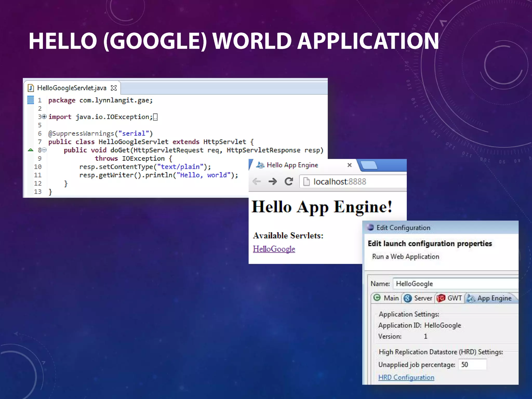Collapse the doGet method fold

point(44,150)
